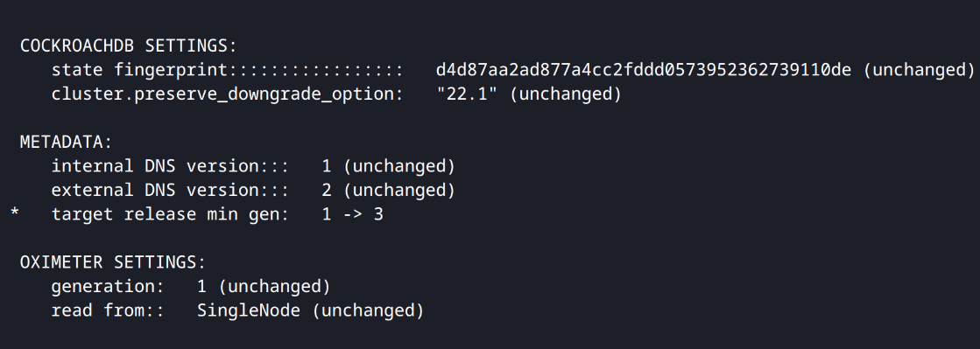
Task: Click the new value 3 after the arrow
Action: pyautogui.click(x=378, y=214)
